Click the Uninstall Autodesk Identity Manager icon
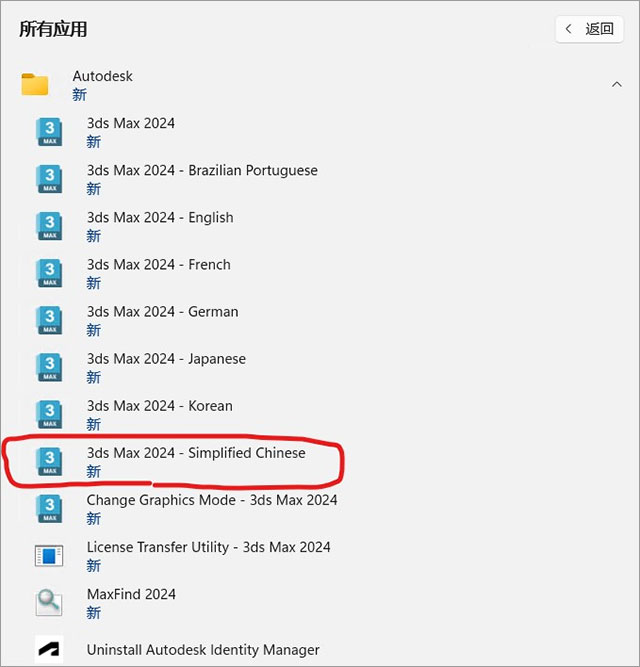 [49, 650]
